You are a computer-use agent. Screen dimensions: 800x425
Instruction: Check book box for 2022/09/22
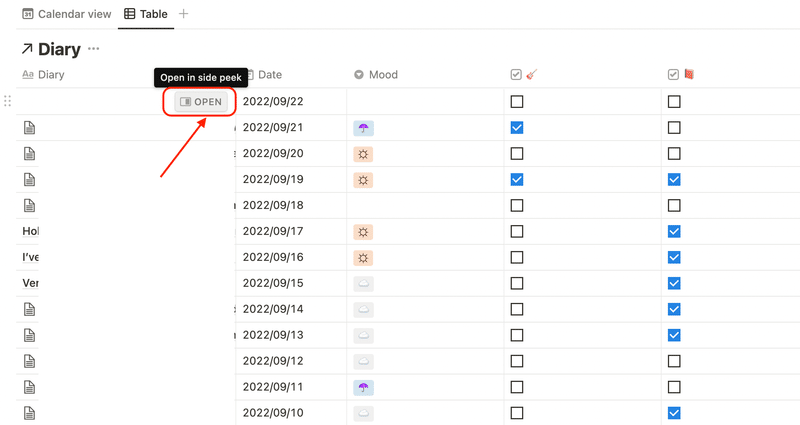pos(674,102)
